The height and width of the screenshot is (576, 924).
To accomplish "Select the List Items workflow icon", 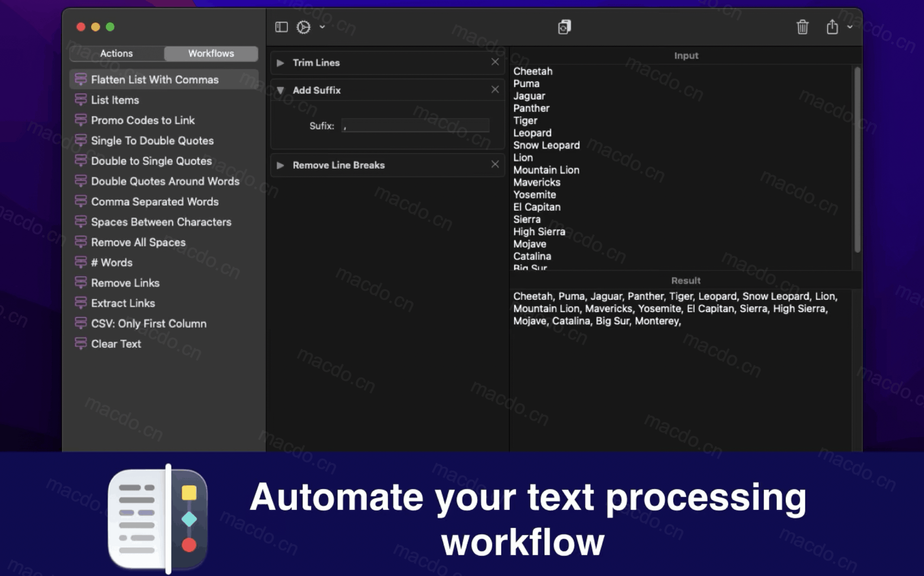I will 80,100.
